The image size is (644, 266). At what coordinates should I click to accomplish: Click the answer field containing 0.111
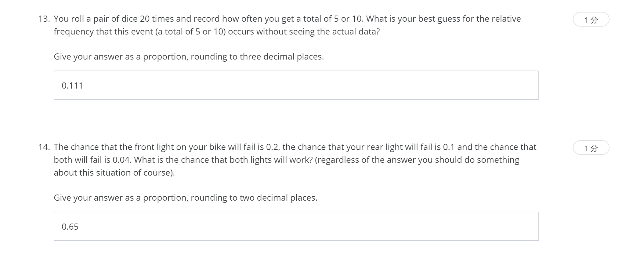[296, 85]
